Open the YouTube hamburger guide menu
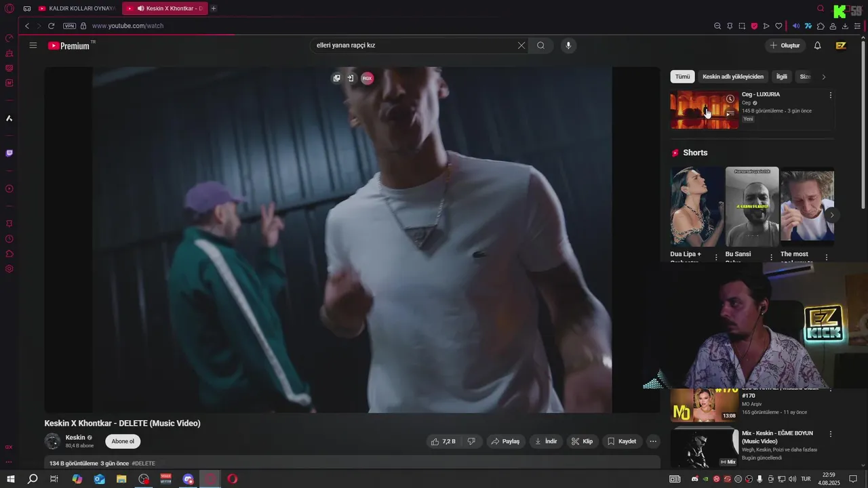868x488 pixels. [x=33, y=45]
